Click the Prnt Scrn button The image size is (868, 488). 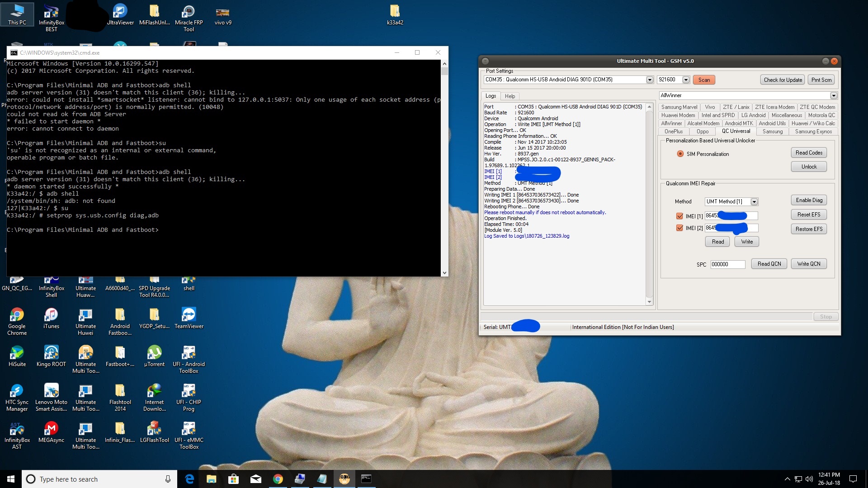click(x=821, y=80)
